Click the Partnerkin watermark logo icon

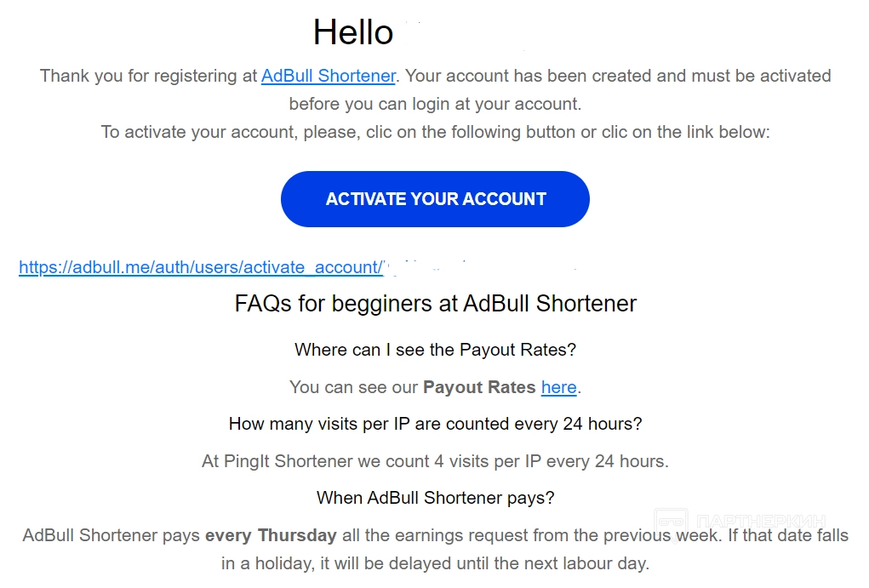[671, 522]
